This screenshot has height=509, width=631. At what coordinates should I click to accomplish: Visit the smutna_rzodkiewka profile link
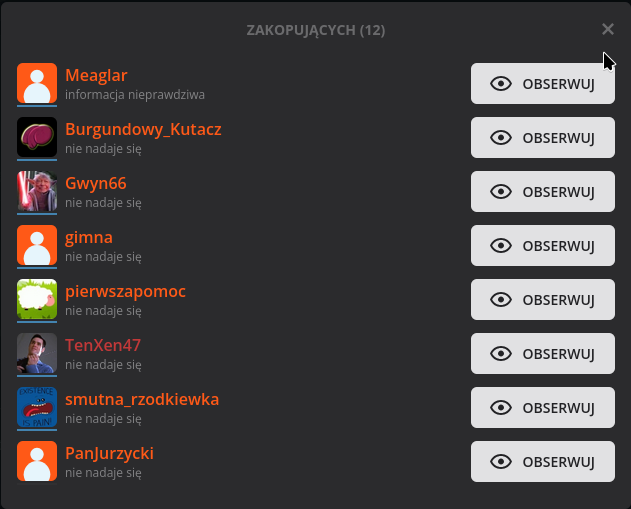(x=142, y=399)
